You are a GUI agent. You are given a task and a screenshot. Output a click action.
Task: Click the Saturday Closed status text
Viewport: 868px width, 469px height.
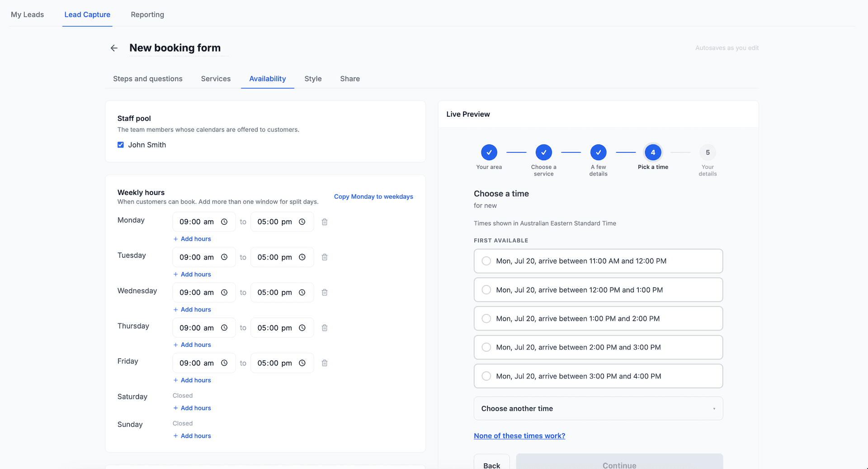[183, 396]
